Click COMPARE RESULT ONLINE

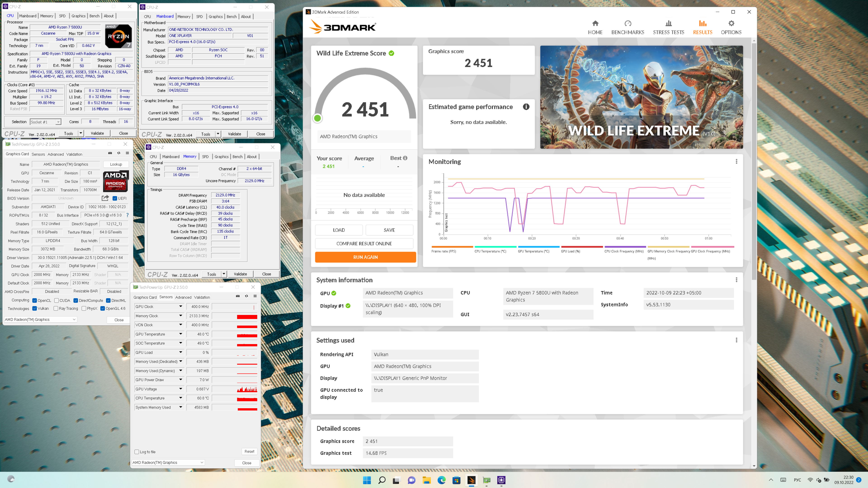(364, 244)
